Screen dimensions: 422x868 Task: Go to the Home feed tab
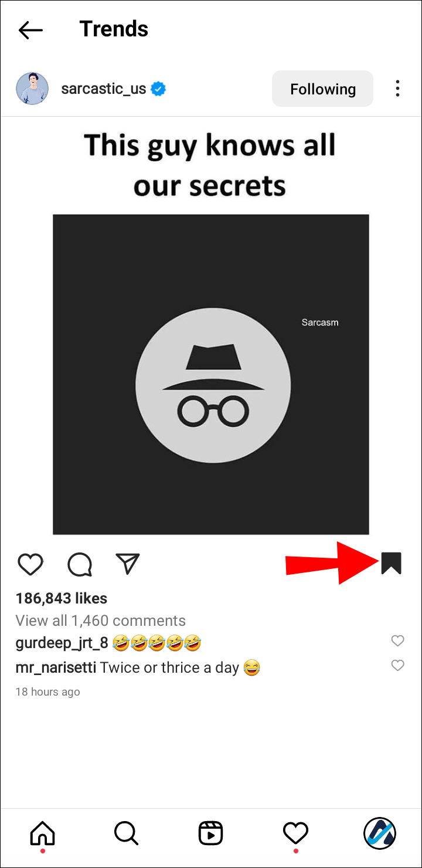(42, 832)
